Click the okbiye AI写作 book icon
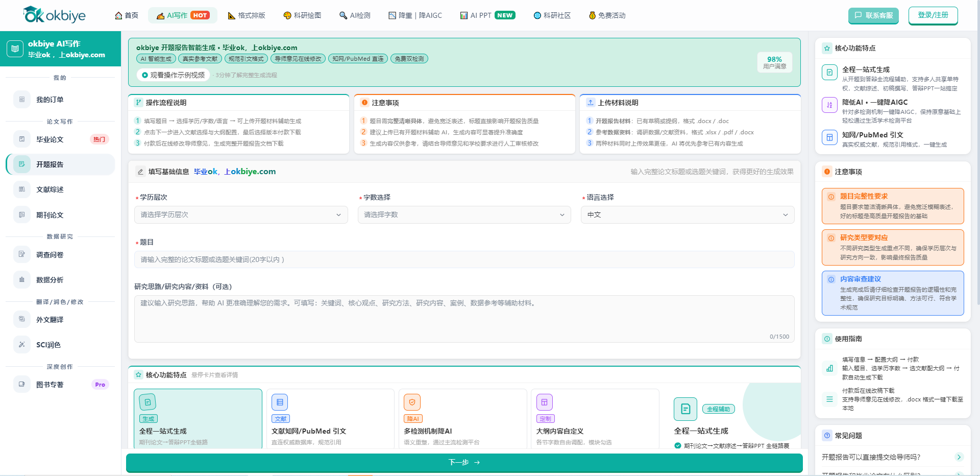980x476 pixels. (x=15, y=49)
